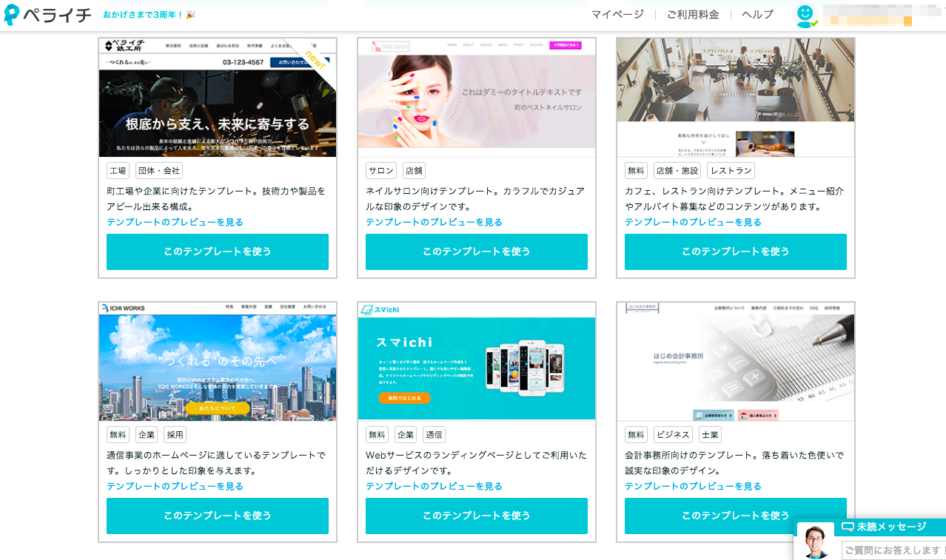Image resolution: width=946 pixels, height=560 pixels.
Task: Use the ICHI WORKS template button
Action: click(x=218, y=516)
